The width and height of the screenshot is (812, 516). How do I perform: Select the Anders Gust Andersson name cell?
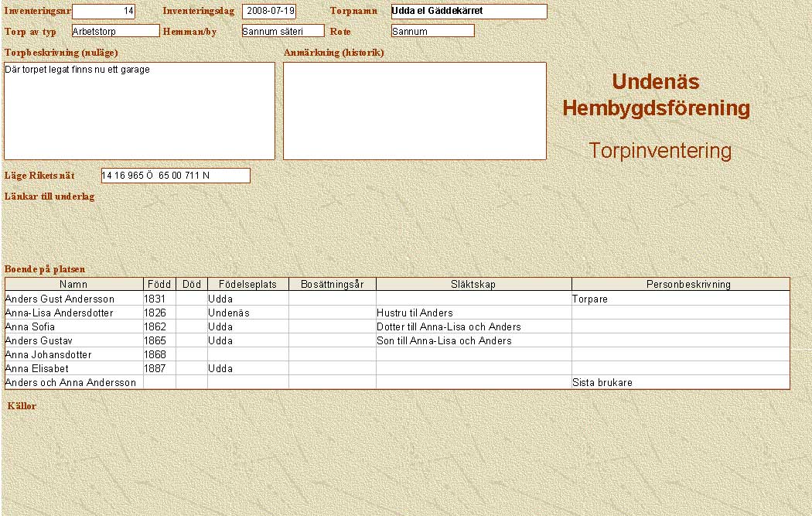coord(73,299)
